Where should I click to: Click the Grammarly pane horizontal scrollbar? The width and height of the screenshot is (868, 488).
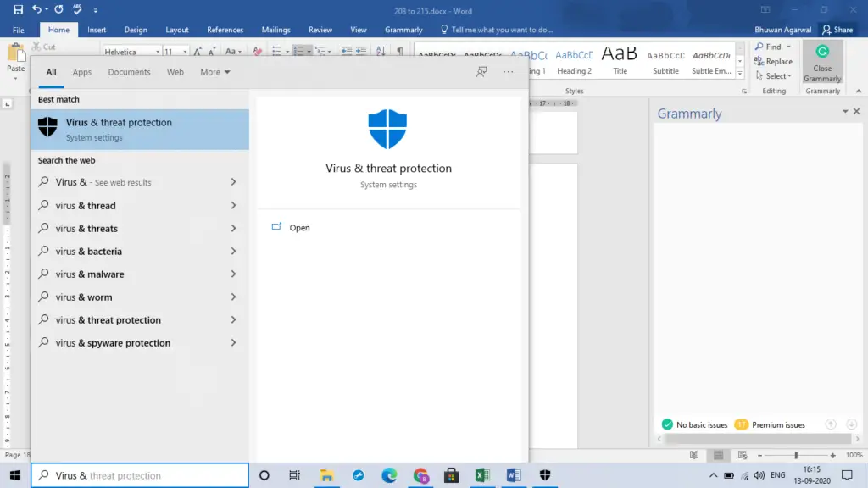[x=758, y=439]
